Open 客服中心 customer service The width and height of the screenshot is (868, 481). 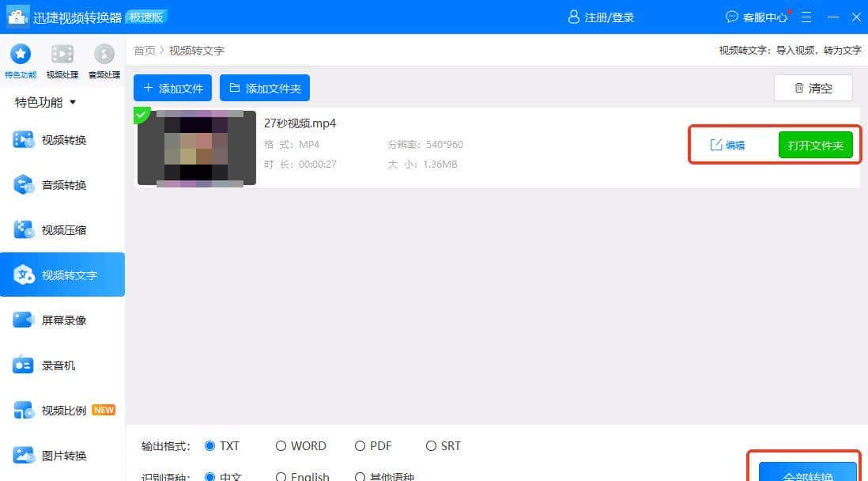pyautogui.click(x=757, y=17)
